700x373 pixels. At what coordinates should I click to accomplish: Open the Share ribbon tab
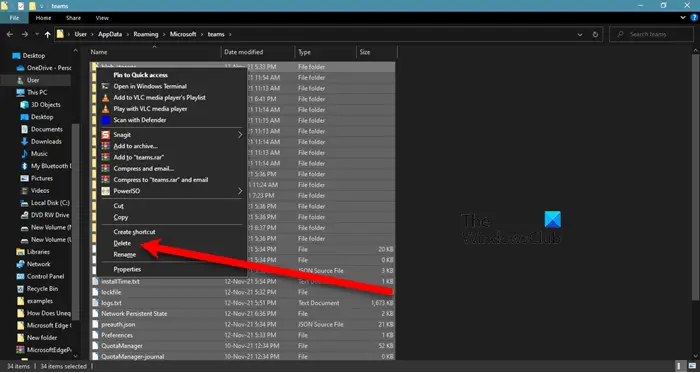[x=73, y=18]
